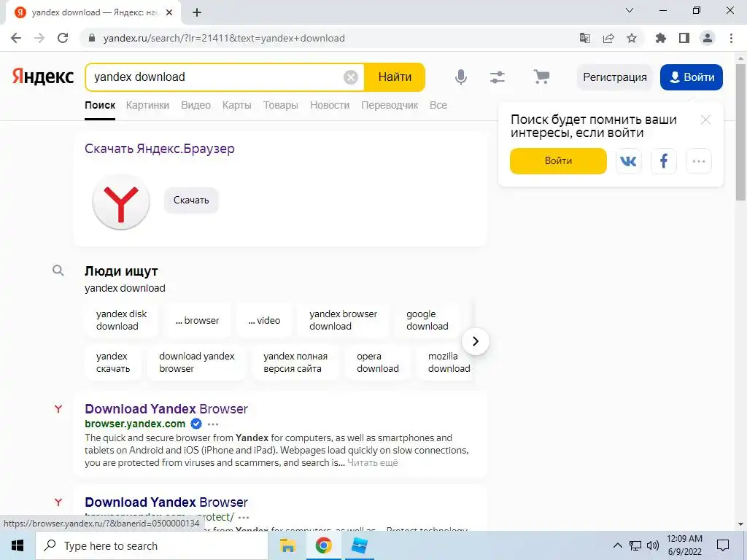The height and width of the screenshot is (560, 747).
Task: Sign in with VK icon
Action: click(628, 161)
